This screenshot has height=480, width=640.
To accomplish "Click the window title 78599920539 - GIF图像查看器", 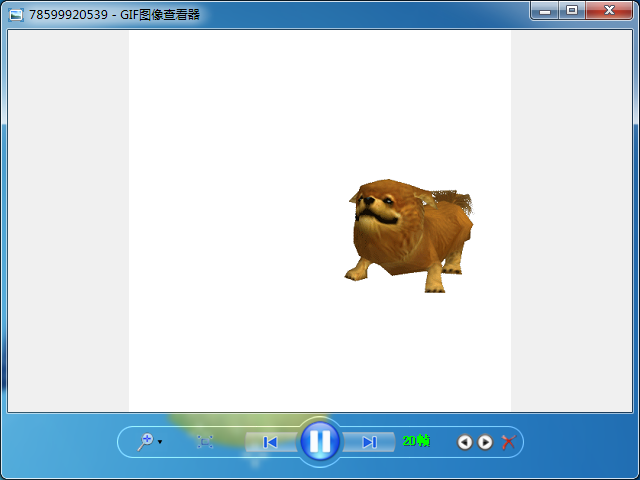I will pyautogui.click(x=114, y=15).
